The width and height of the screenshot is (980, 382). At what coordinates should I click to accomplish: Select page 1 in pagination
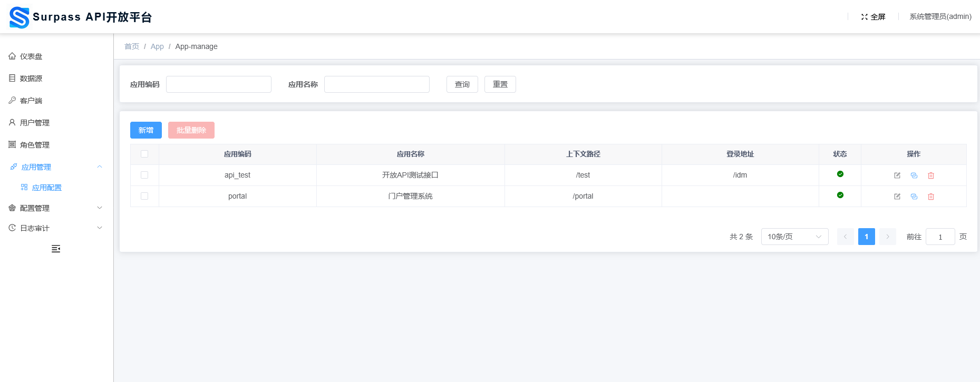point(867,237)
